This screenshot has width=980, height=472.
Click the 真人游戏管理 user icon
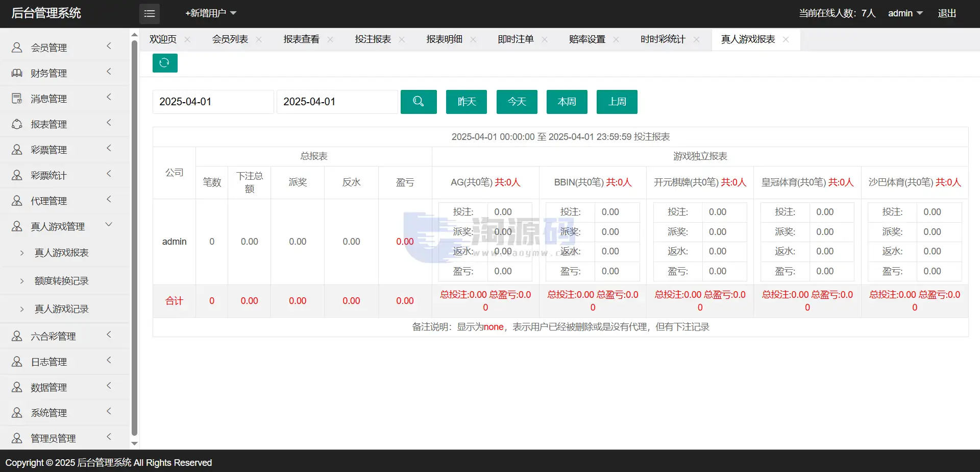tap(17, 226)
